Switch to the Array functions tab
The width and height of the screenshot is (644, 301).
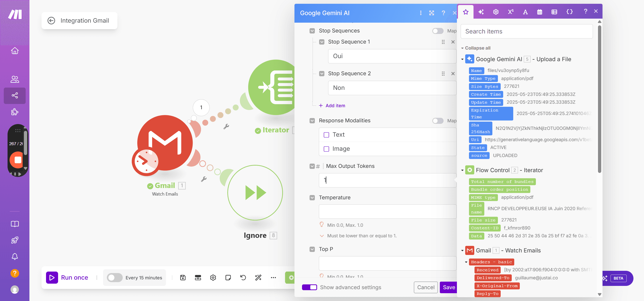tap(554, 12)
